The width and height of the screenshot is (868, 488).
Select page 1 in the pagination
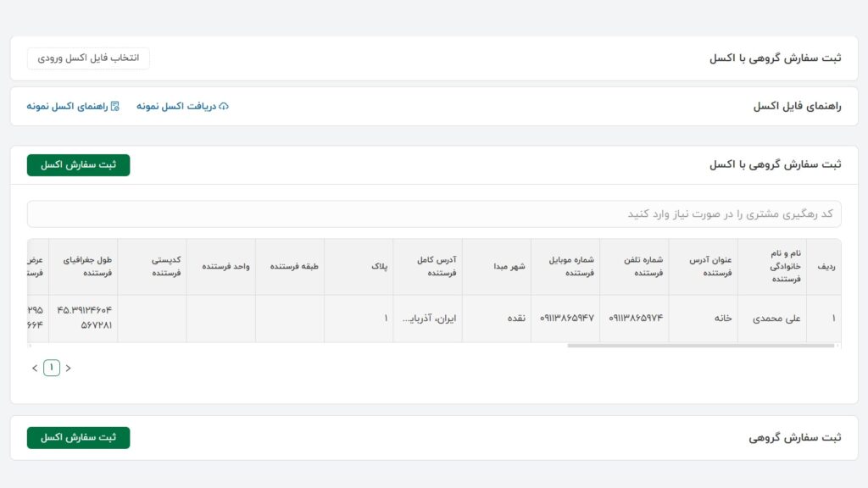[52, 367]
